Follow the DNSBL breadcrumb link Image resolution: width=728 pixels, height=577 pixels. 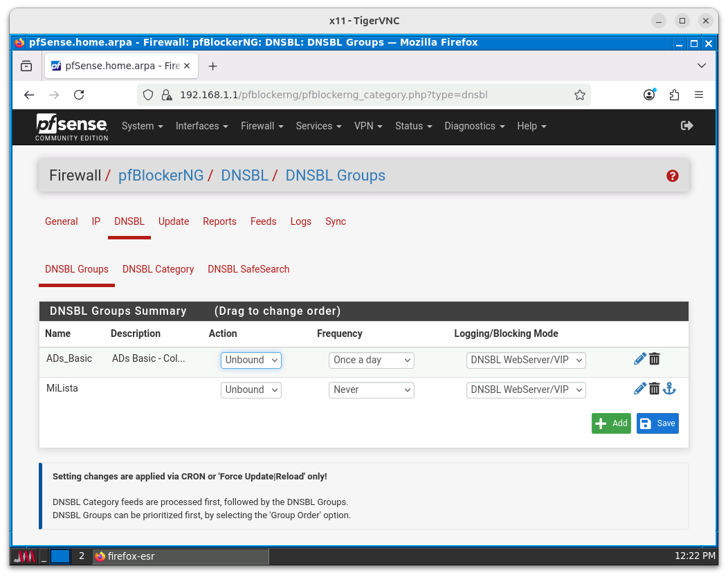point(245,176)
